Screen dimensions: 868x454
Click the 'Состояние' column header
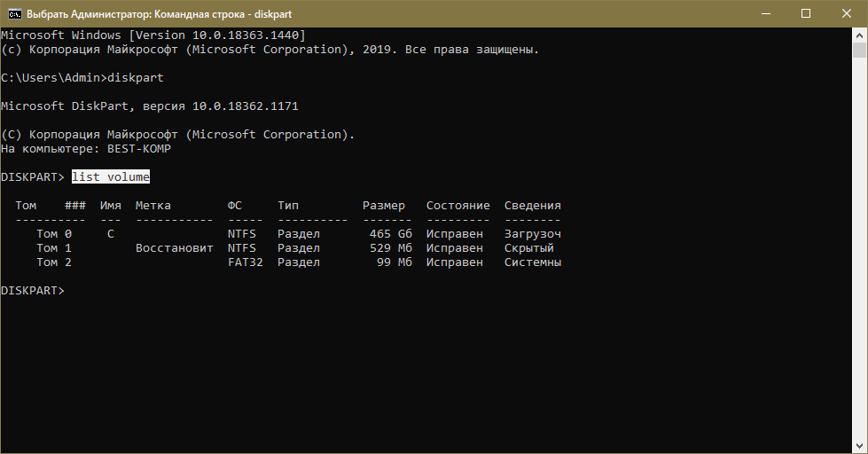[458, 206]
